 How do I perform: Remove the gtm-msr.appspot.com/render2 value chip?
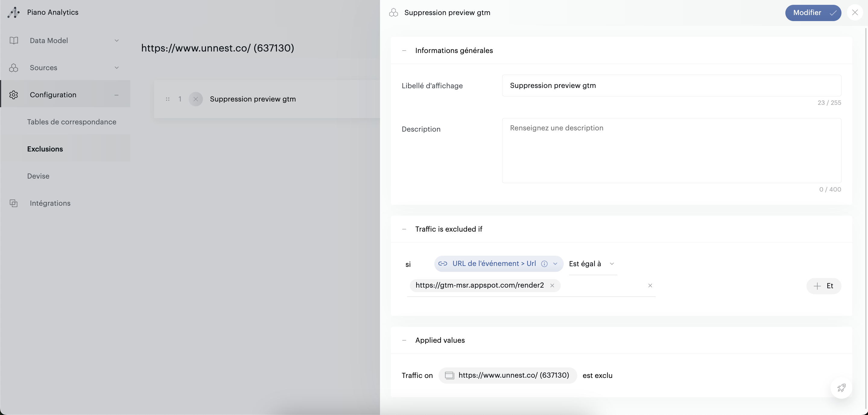(x=552, y=286)
